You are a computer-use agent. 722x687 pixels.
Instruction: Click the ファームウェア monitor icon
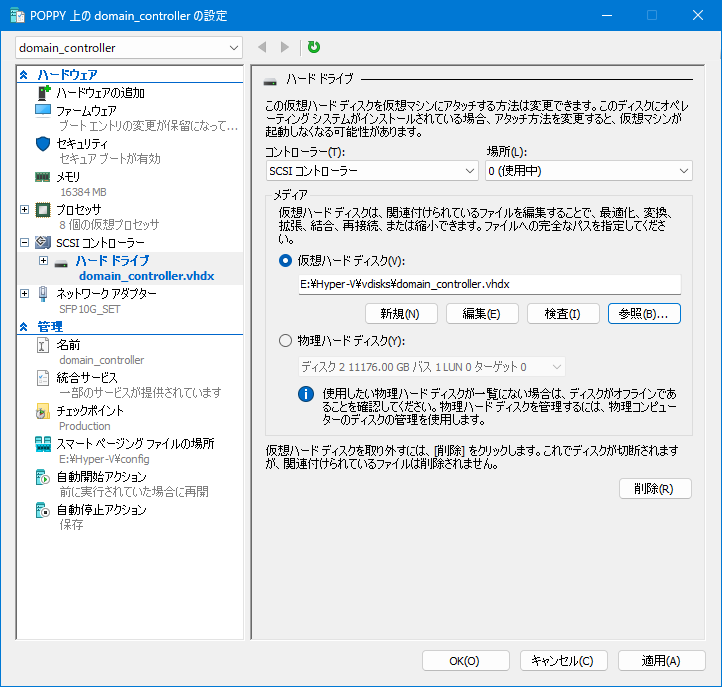coord(43,111)
